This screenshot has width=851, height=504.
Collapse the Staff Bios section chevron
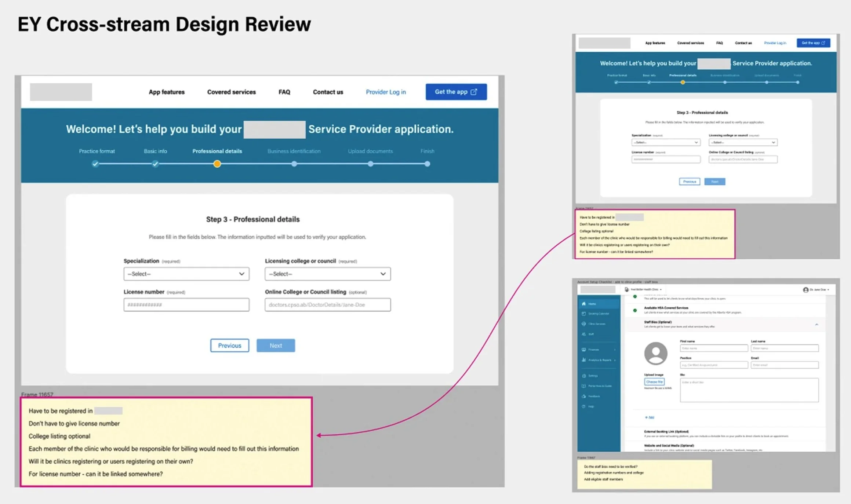pos(817,325)
